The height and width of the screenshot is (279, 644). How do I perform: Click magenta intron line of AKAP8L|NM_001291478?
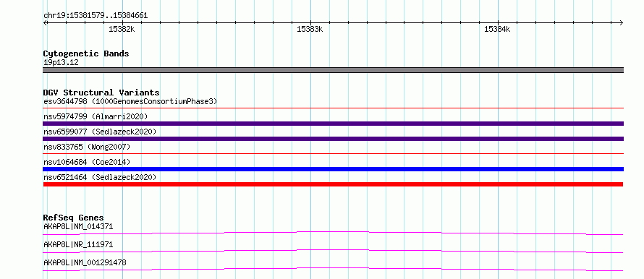(x=334, y=269)
